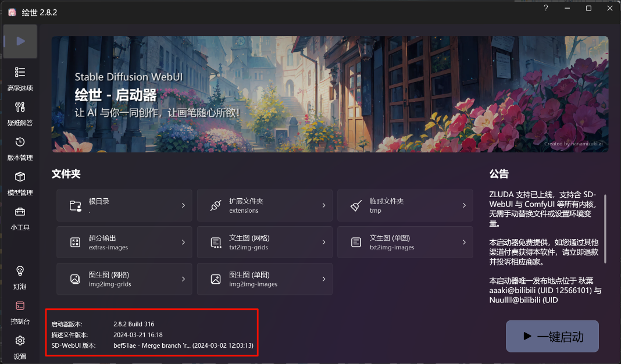The image size is (621, 364).
Task: Open 设置 settings gear in sidebar
Action: 20,347
